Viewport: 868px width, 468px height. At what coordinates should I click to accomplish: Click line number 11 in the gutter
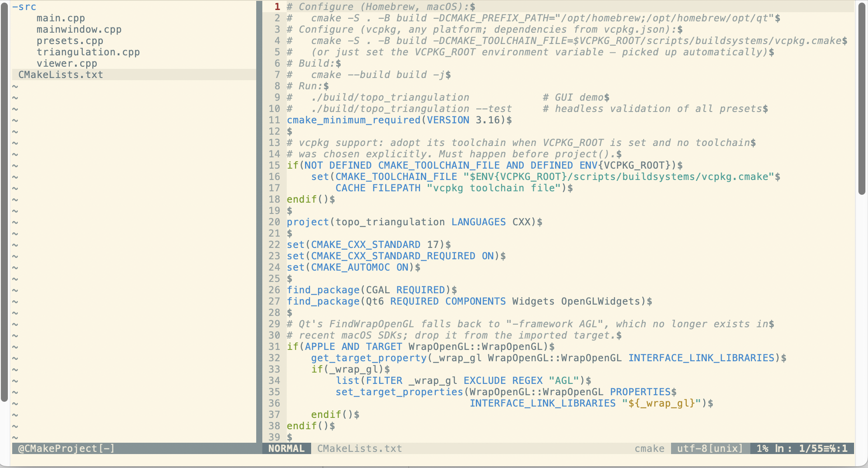pyautogui.click(x=274, y=120)
